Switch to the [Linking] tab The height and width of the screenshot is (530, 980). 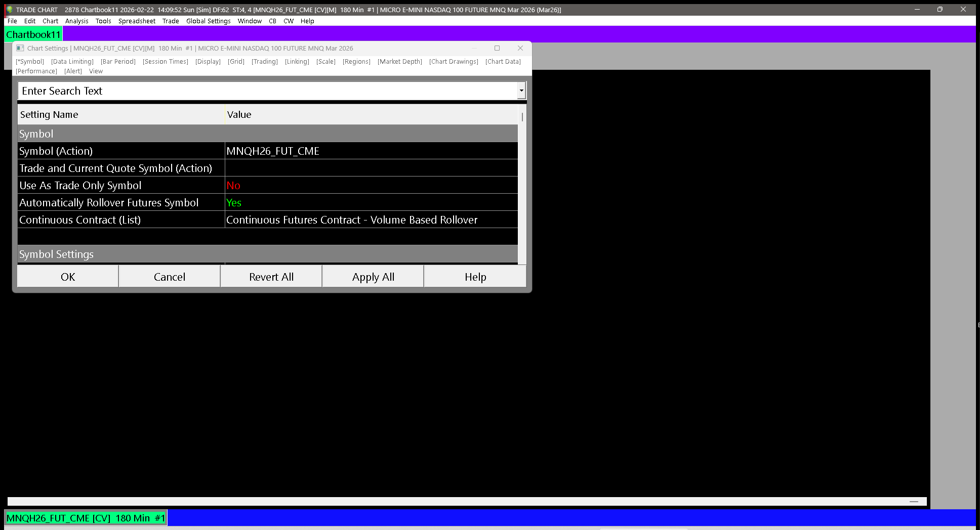coord(297,61)
